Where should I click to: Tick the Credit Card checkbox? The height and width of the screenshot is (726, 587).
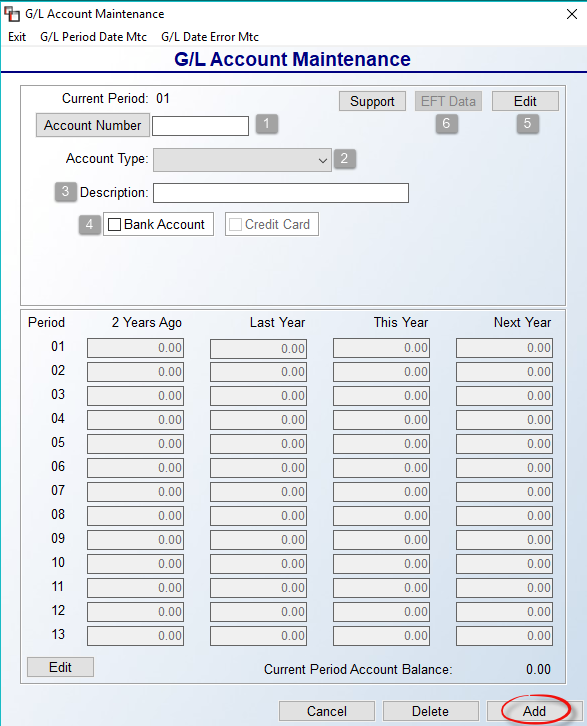[235, 225]
